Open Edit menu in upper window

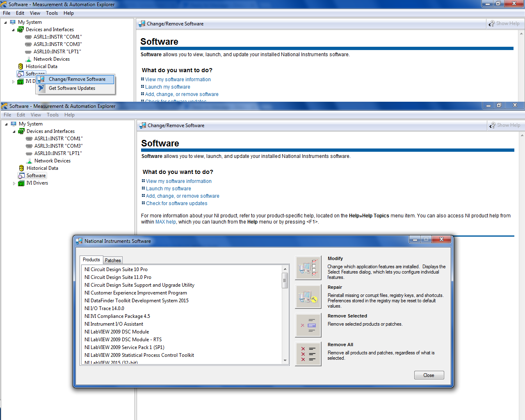(x=20, y=13)
